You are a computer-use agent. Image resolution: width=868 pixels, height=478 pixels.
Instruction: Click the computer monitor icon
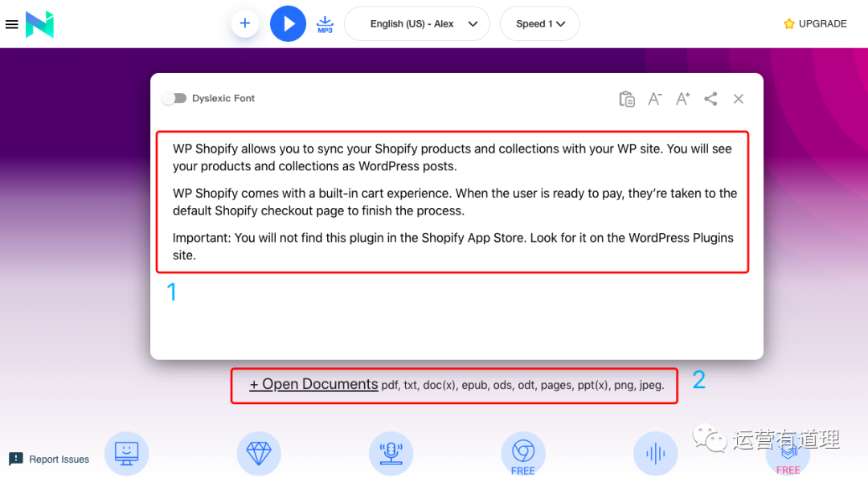[127, 453]
